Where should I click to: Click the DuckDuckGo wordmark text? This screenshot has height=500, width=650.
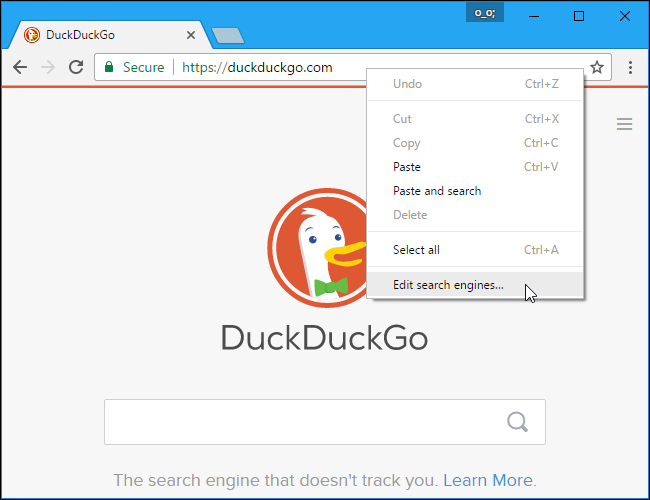324,338
